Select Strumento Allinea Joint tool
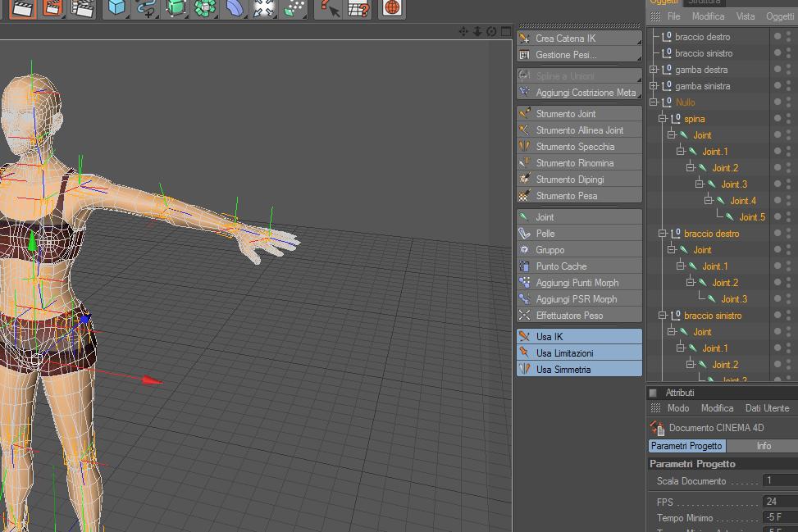 tap(579, 130)
